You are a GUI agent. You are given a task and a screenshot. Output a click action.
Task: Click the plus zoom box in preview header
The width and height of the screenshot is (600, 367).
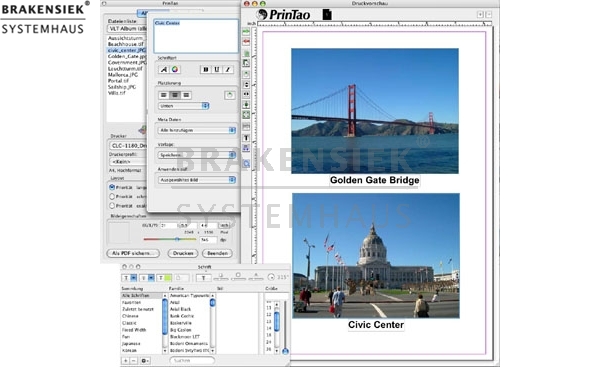[x=480, y=14]
